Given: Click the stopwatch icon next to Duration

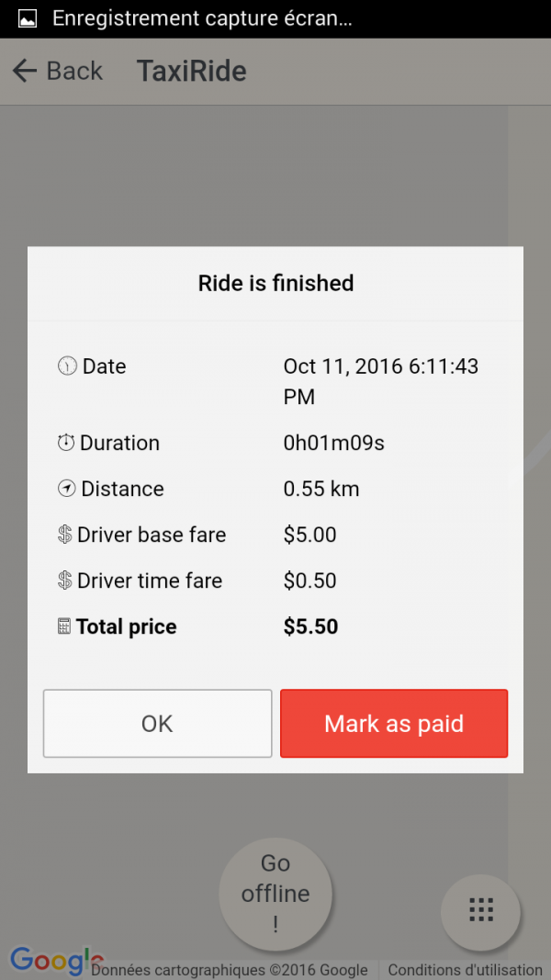Looking at the screenshot, I should click(66, 443).
